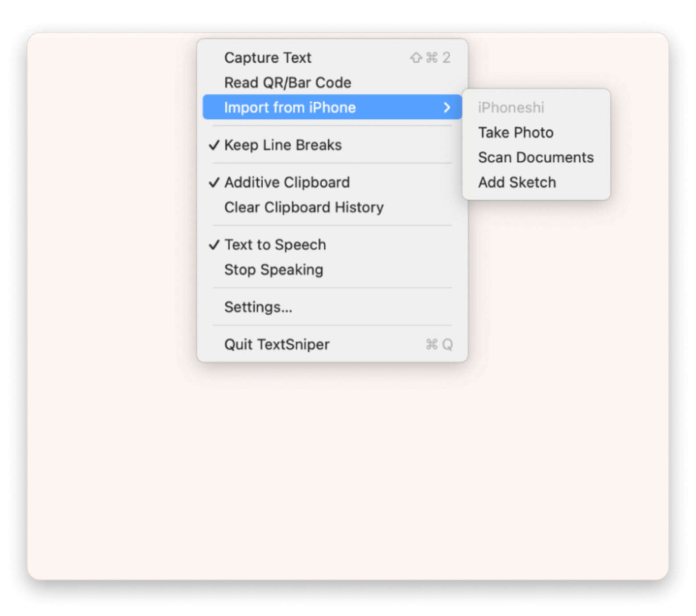Select Read QR/Bar Code
Viewport: 696px width, 616px height.
[287, 83]
